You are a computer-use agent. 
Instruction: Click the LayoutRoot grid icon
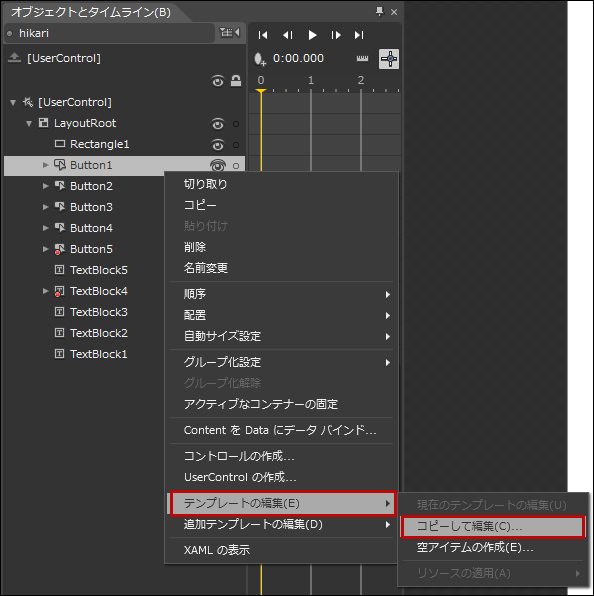click(x=44, y=123)
